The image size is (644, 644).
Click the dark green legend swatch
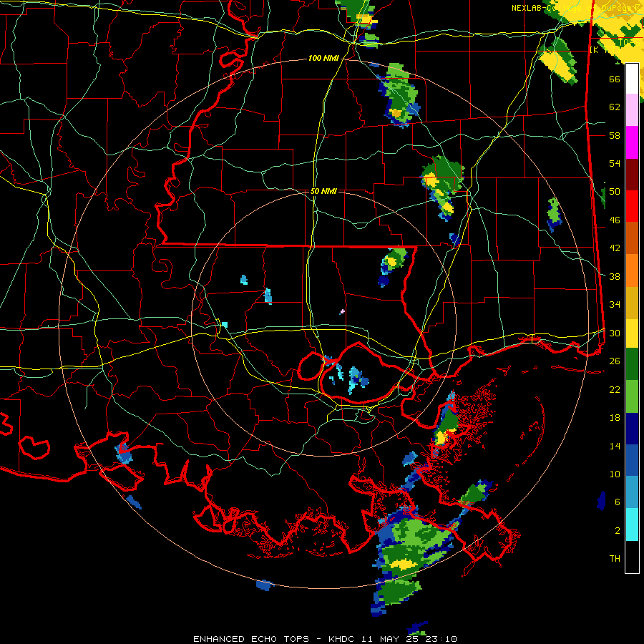point(632,364)
